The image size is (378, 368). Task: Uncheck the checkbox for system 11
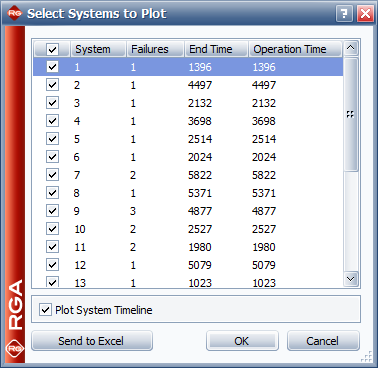(52, 247)
